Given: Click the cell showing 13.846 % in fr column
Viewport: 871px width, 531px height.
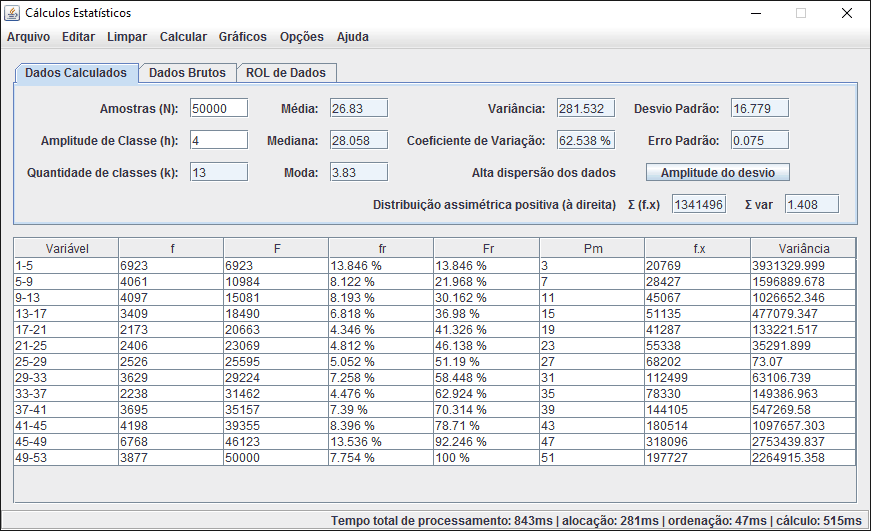Looking at the screenshot, I should coord(381,266).
